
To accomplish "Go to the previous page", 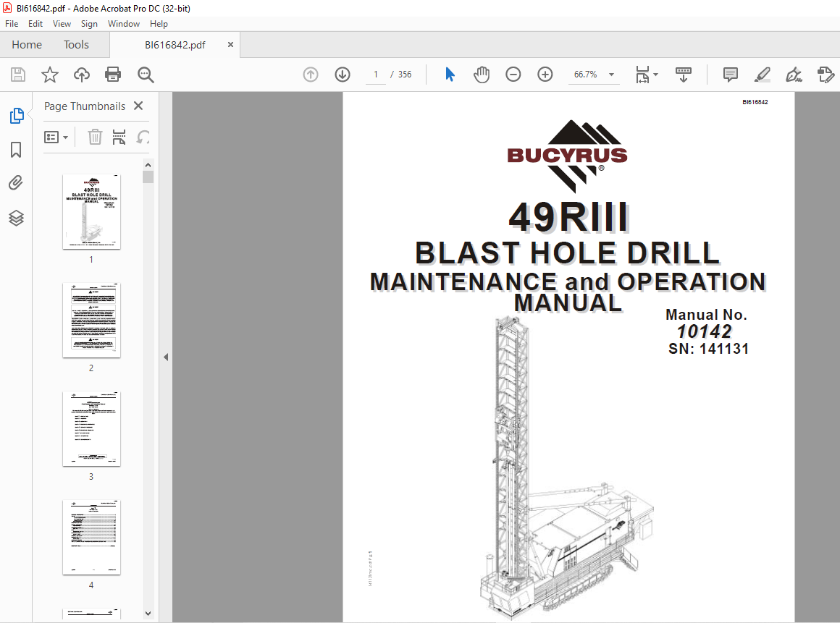I will 311,75.
